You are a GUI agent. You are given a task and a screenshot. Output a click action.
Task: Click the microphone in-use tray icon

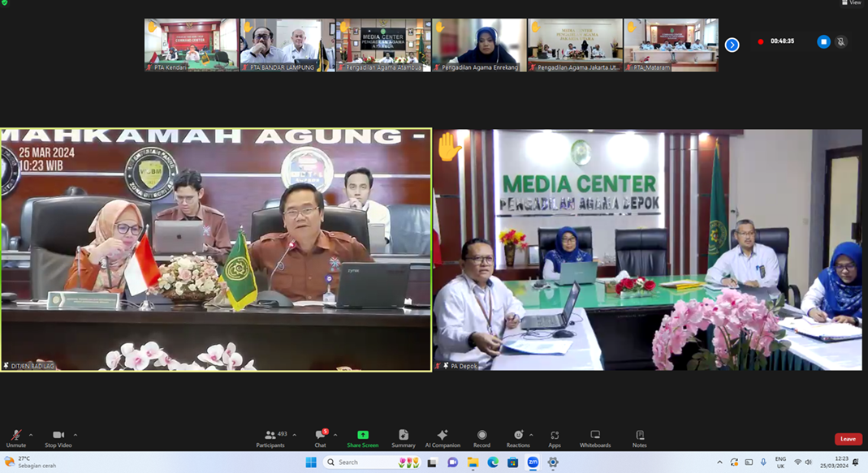coord(763,462)
